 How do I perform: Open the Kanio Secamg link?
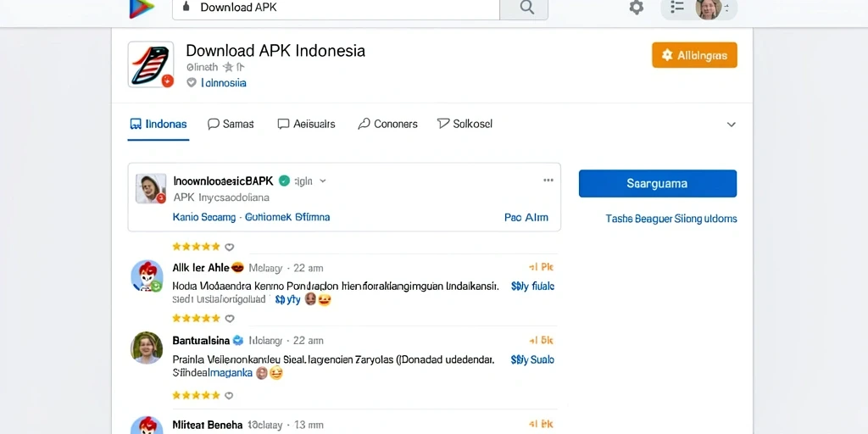(x=204, y=217)
